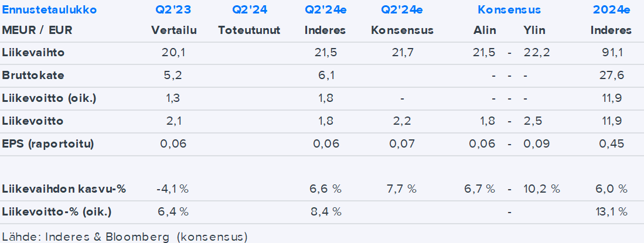Viewport: 644px width, 243px height.
Task: Click the 10,2 % highest growth estimate
Action: click(x=541, y=189)
